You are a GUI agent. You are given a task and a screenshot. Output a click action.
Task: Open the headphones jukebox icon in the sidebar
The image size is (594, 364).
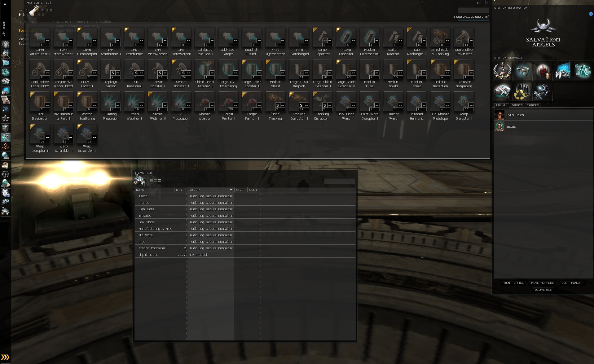click(6, 174)
